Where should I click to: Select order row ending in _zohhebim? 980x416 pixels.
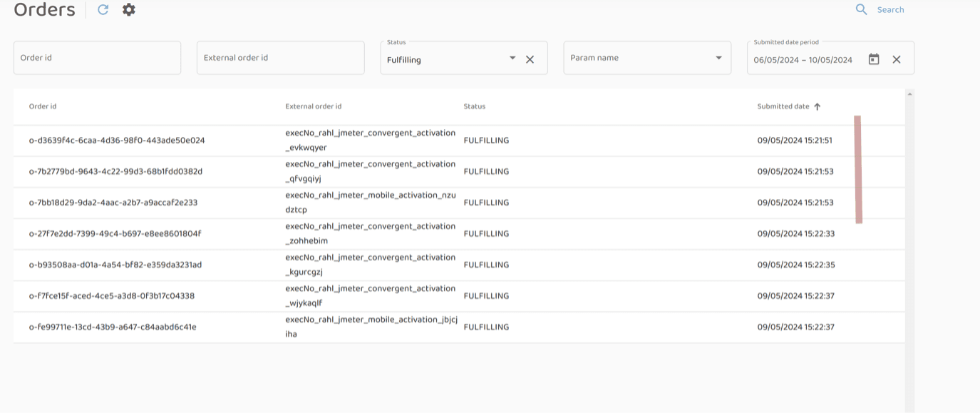pyautogui.click(x=371, y=234)
